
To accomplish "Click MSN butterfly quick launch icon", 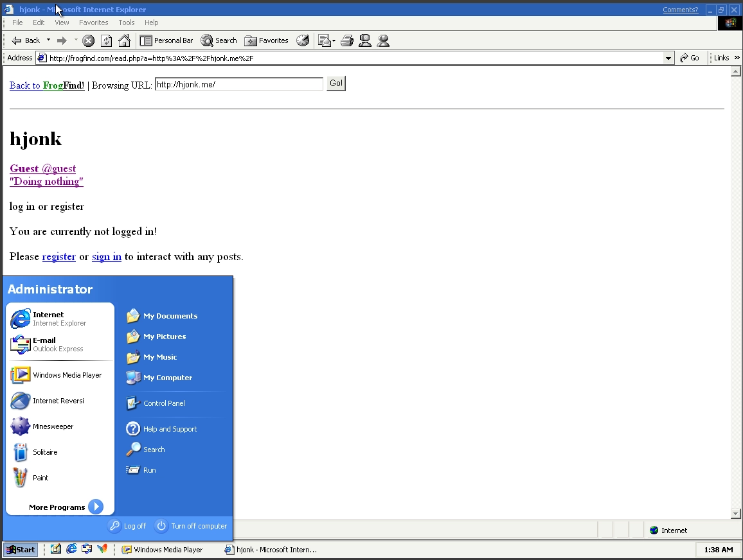I will 102,549.
